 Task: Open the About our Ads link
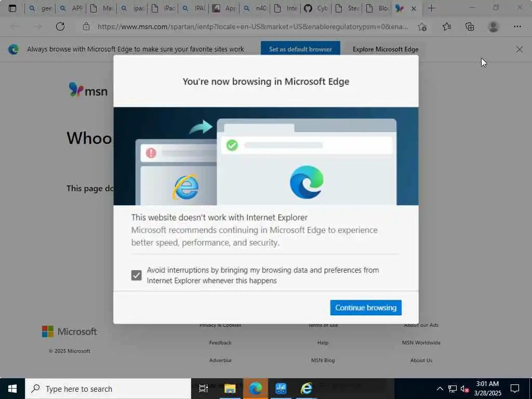coord(421,325)
